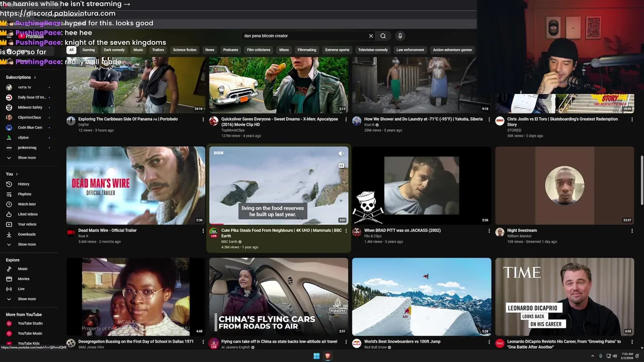Open jenkemmag subscription channel
Screen dimensions: 644x362
[30, 148]
